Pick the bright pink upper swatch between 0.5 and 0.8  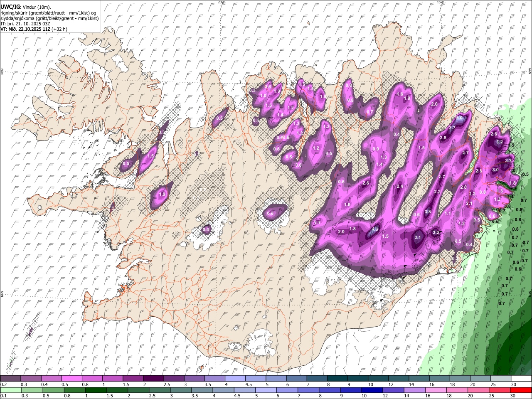tap(71, 378)
